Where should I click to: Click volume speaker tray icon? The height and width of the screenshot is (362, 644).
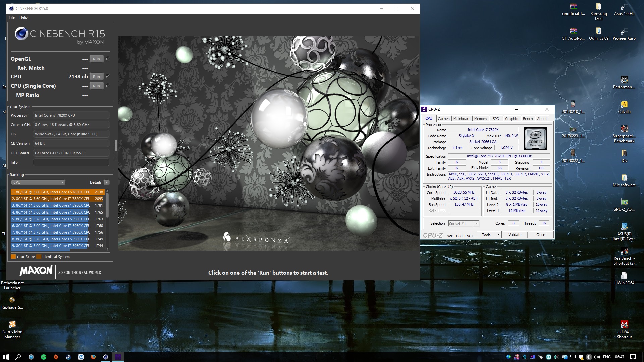[597, 357]
